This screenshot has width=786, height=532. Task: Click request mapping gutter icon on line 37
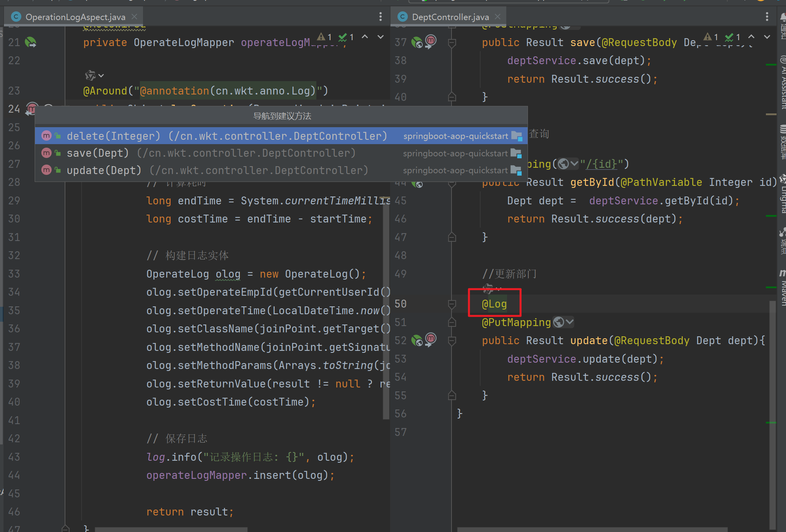click(x=417, y=42)
